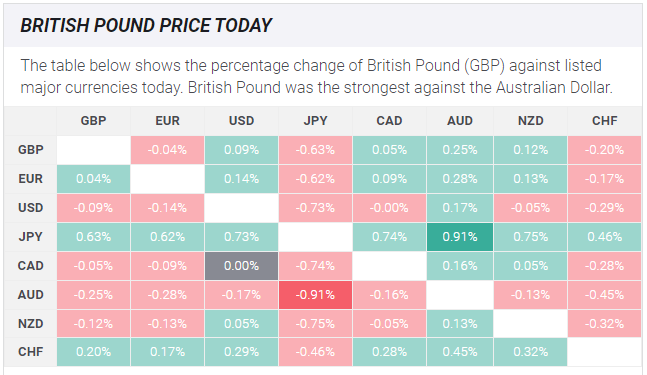The image size is (647, 375).
Task: Click the AUD column header
Action: click(460, 121)
